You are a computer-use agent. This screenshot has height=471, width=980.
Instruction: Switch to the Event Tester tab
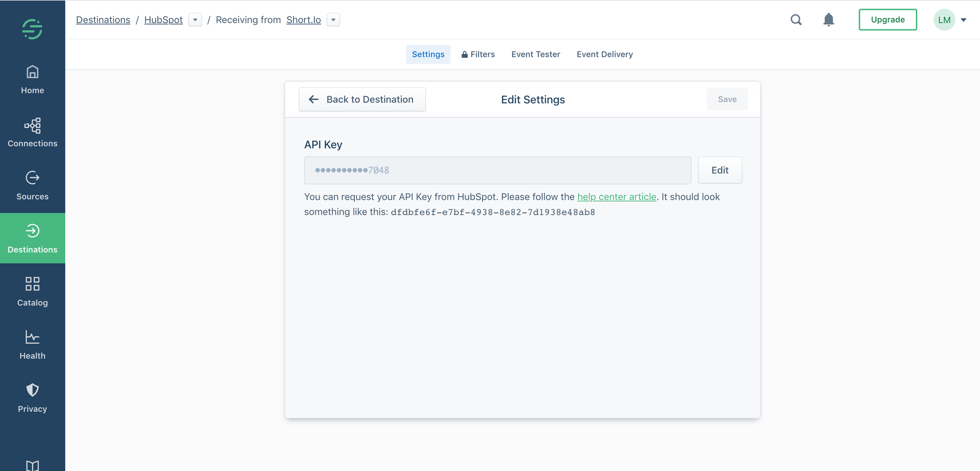point(536,54)
